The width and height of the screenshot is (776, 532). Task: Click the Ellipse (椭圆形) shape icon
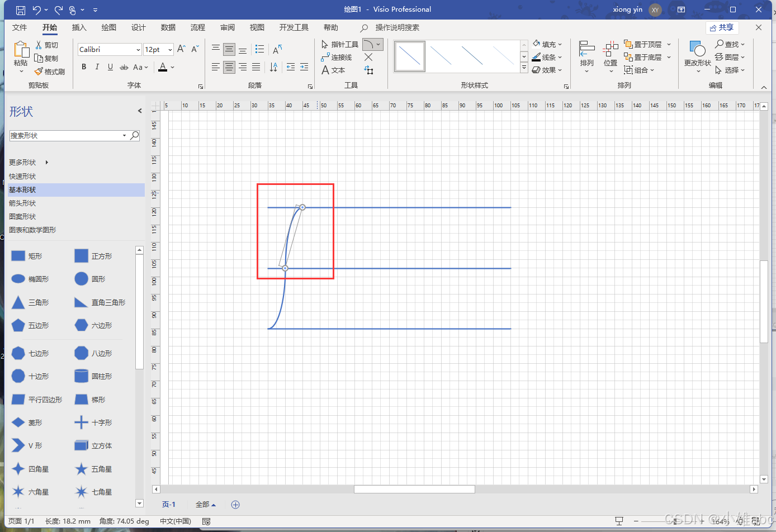click(x=18, y=279)
